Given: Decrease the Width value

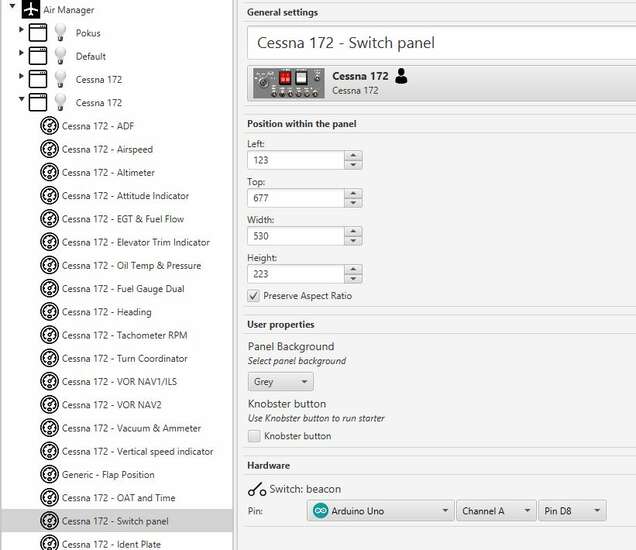Looking at the screenshot, I should (353, 241).
